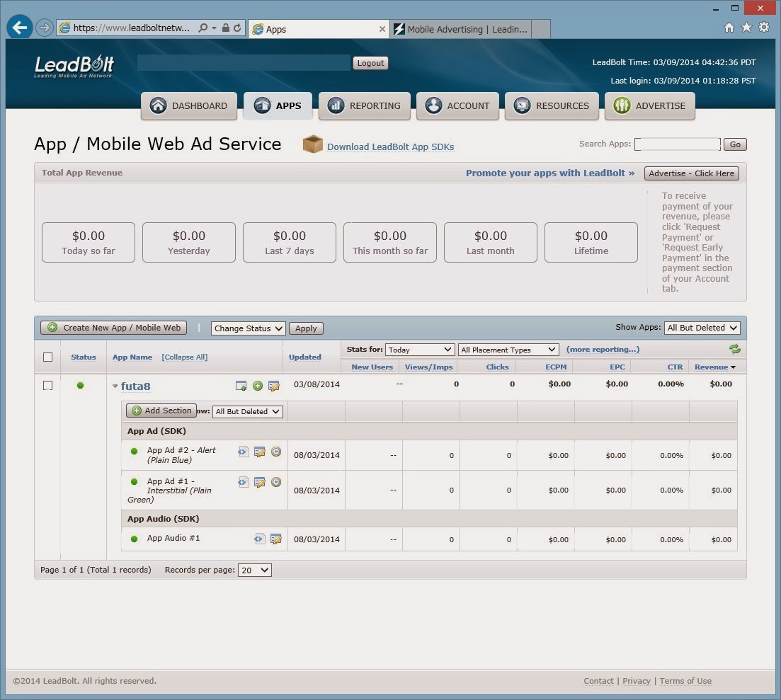Click Create New App / Mobile Web button
781x700 pixels.
114,328
